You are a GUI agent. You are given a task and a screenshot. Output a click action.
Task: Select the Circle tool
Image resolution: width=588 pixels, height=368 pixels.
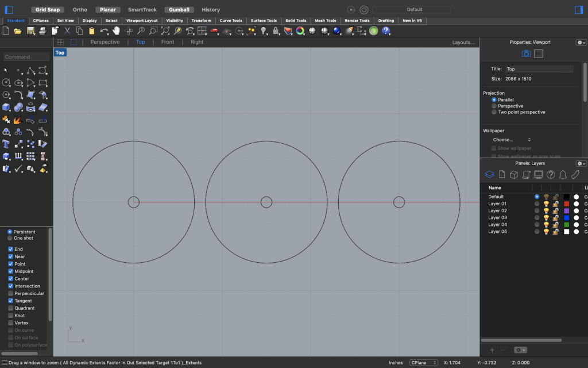click(x=6, y=83)
